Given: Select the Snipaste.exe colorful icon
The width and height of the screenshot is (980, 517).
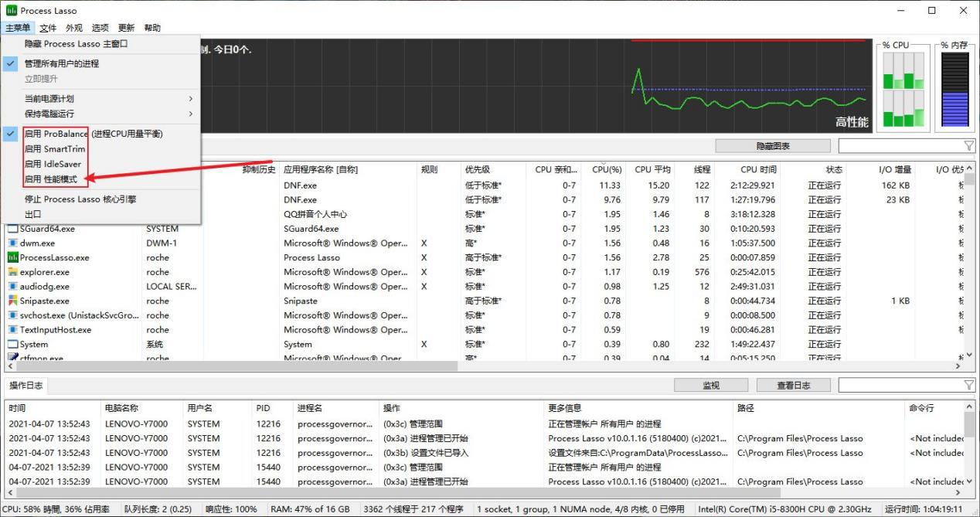Looking at the screenshot, I should (12, 301).
